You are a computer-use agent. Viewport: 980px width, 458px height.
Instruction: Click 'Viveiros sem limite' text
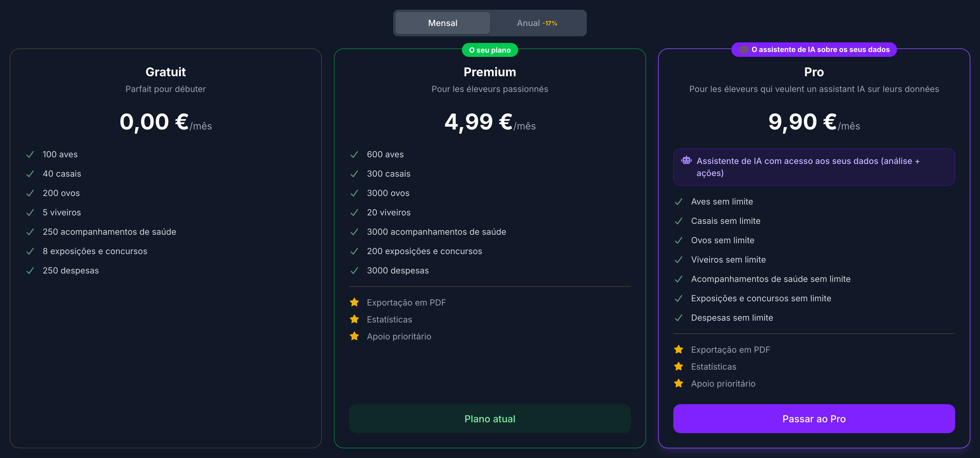tap(728, 260)
